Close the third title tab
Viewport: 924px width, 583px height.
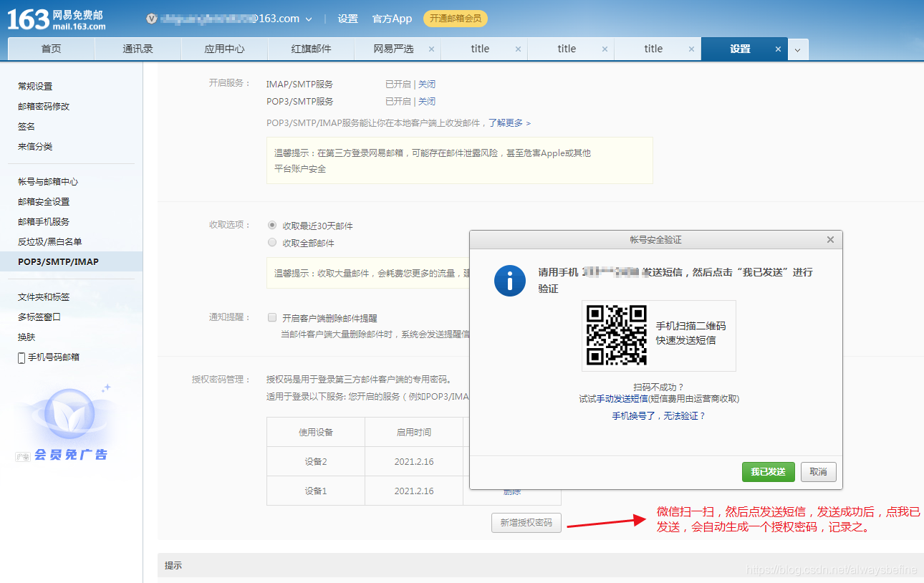(x=691, y=49)
